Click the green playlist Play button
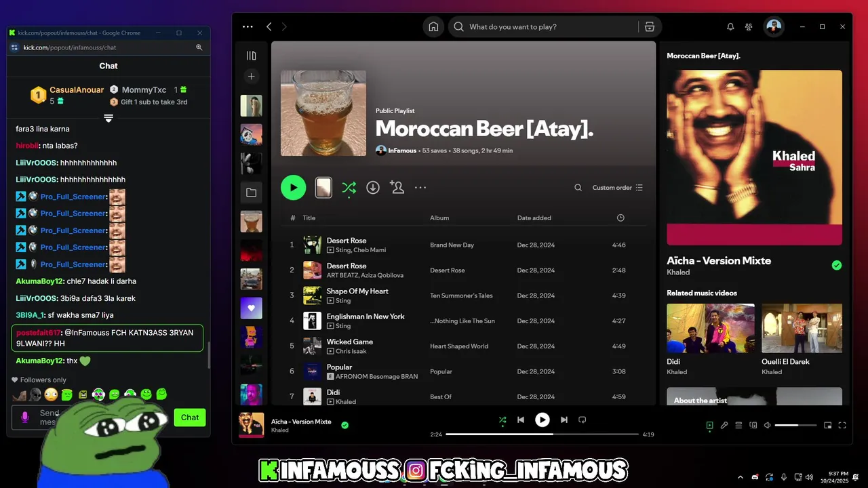This screenshot has height=488, width=868. pos(294,188)
